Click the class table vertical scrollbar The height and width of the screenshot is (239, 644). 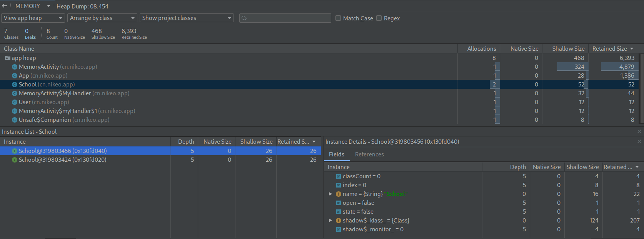(641, 89)
